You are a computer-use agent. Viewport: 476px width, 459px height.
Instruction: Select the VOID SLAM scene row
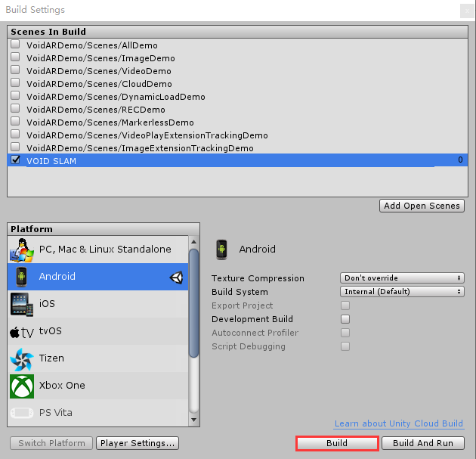237,160
